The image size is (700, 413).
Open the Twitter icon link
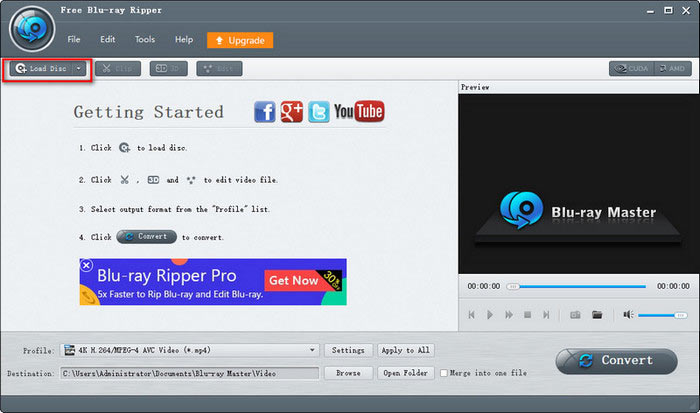tap(319, 112)
